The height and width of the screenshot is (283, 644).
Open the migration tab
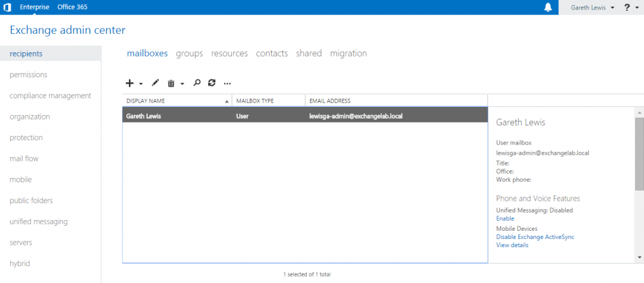pos(348,53)
